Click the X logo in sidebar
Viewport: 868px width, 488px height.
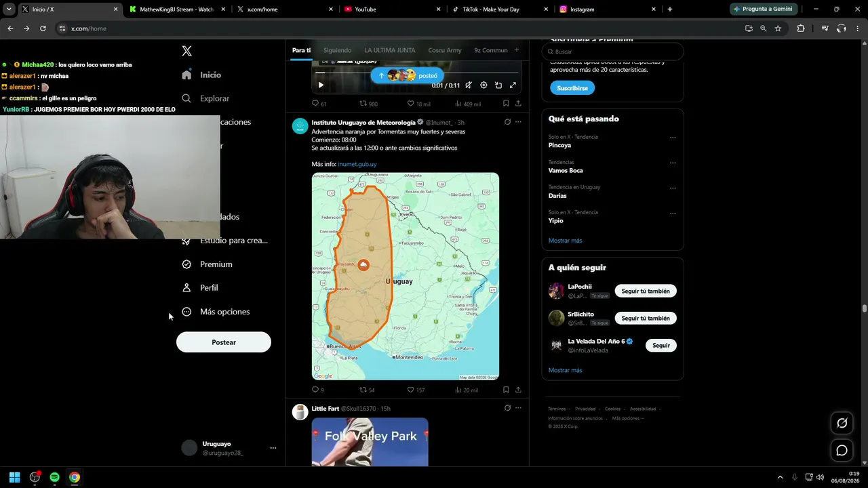[187, 51]
